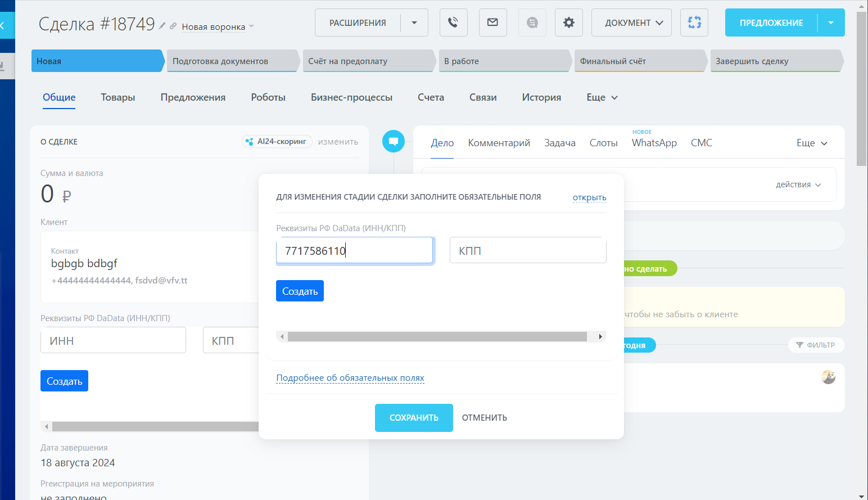Focus the КПП field in the dialog

528,250
